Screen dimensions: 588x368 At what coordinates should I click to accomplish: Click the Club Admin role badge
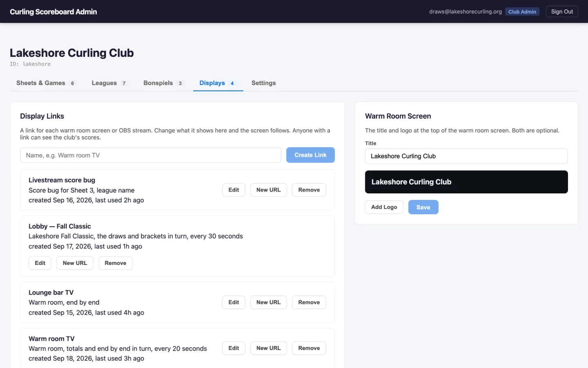click(522, 11)
